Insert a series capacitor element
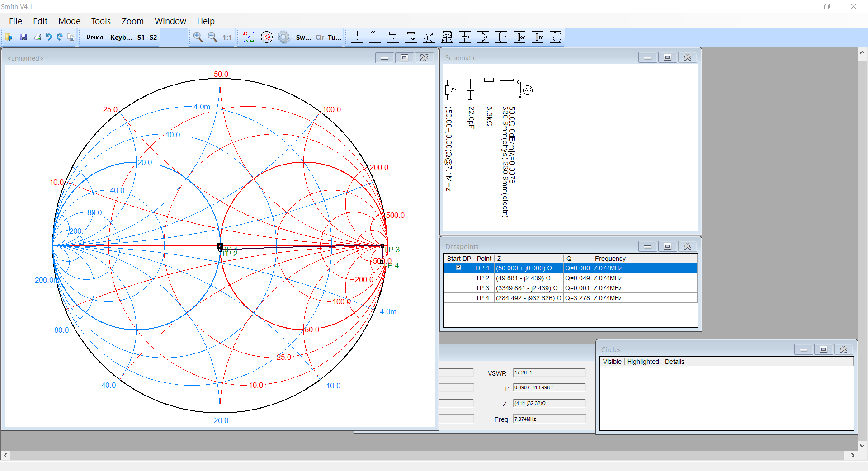 pos(357,37)
